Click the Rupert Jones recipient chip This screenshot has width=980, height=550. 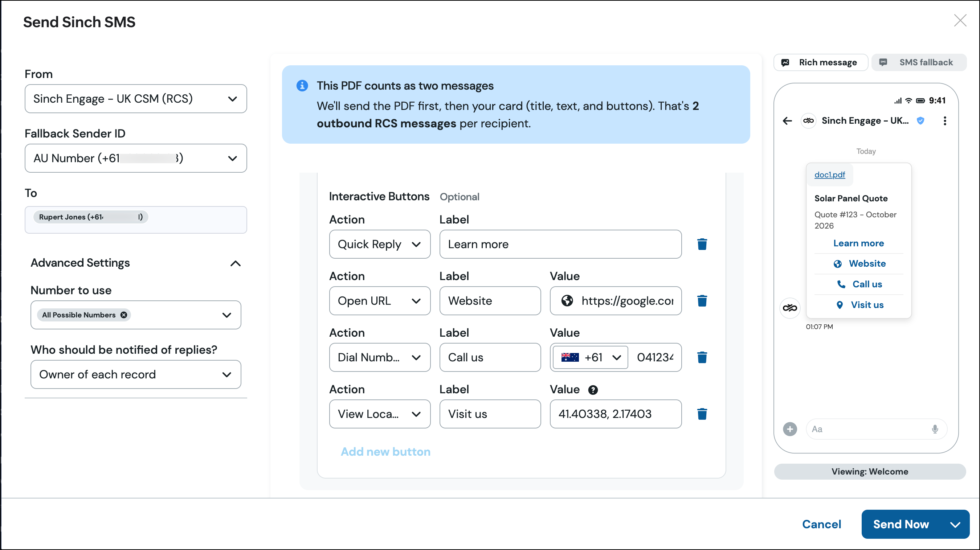[x=90, y=217]
